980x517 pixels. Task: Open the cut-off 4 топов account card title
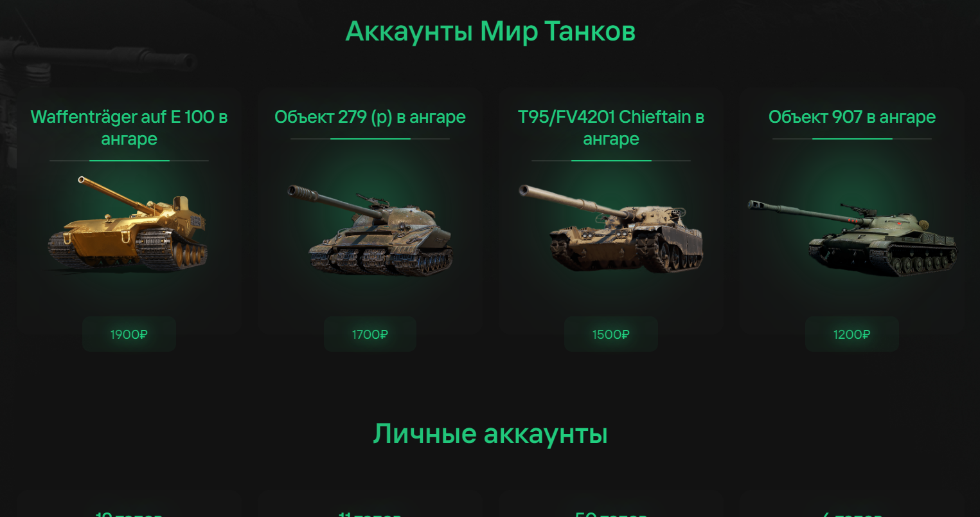point(852,514)
